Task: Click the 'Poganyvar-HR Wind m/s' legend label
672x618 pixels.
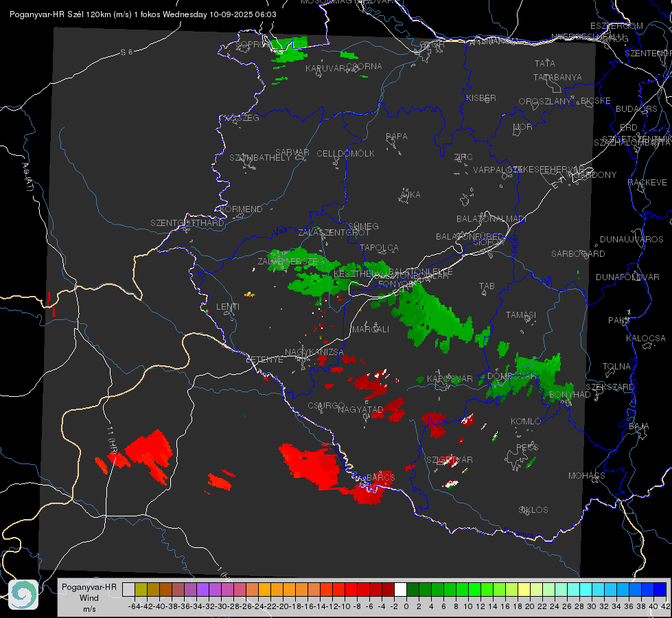Action: (89, 598)
